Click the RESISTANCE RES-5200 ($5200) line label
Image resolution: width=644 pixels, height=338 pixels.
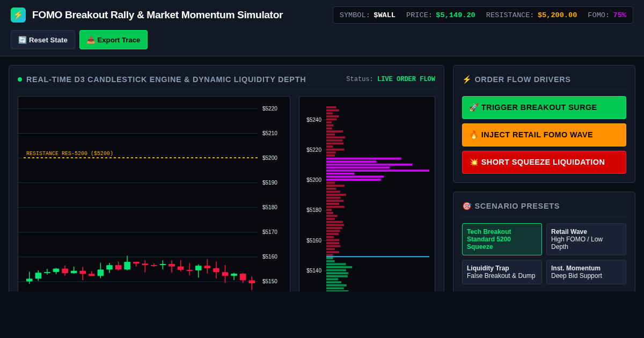pyautogui.click(x=70, y=153)
